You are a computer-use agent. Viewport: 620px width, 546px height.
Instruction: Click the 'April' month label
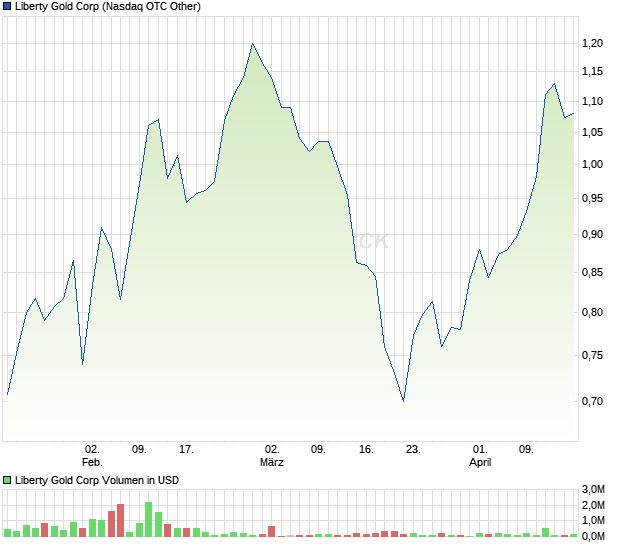coord(480,462)
